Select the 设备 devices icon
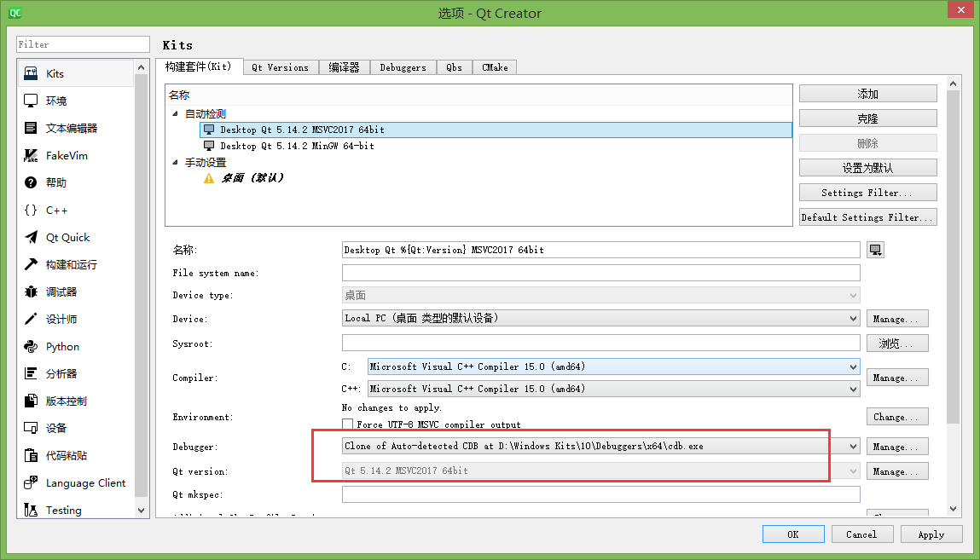 pos(31,428)
